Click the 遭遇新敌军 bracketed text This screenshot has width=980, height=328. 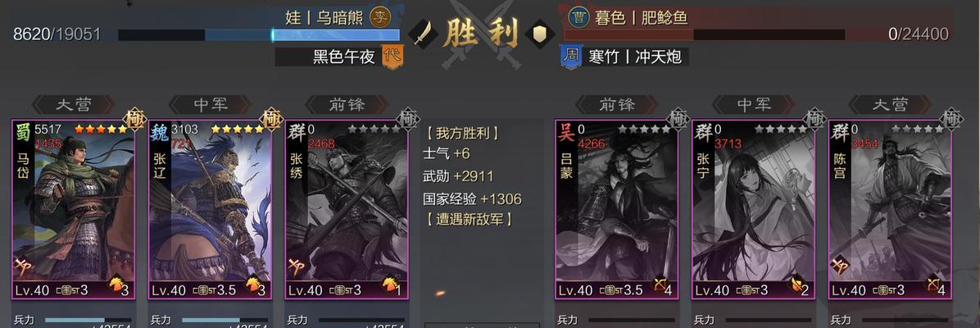468,220
